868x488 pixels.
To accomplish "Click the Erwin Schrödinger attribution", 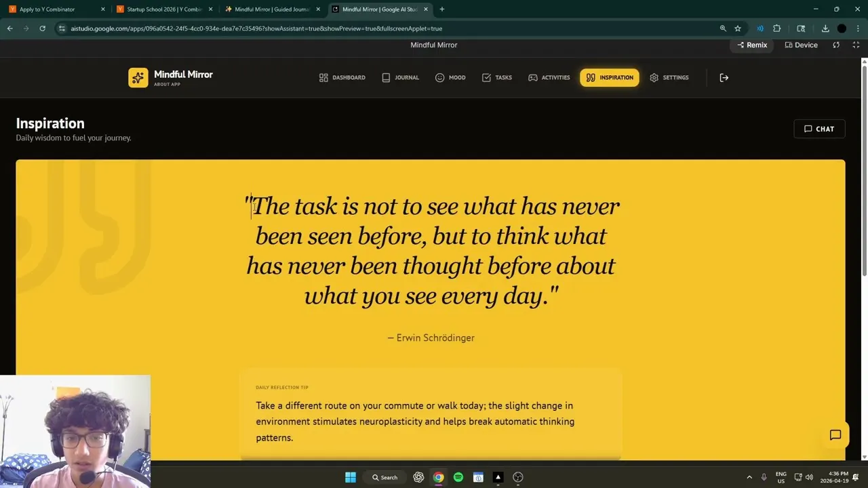I will (431, 338).
